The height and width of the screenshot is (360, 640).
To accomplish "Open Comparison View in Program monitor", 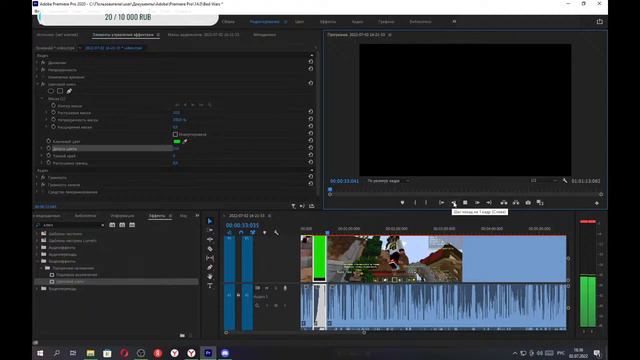I will (540, 202).
